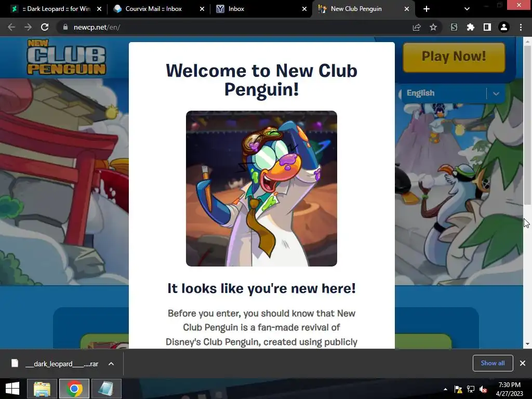Click the "Welcome to New Club Penguin!" heading
The image size is (532, 399).
(x=261, y=80)
